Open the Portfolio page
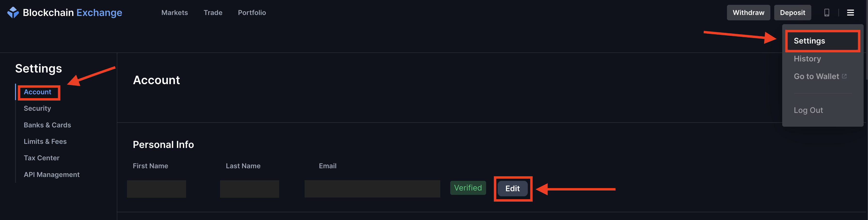This screenshot has width=868, height=220. pyautogui.click(x=252, y=12)
